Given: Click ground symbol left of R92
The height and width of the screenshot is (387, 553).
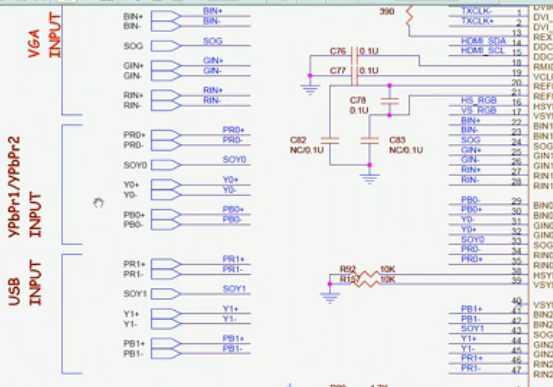Looking at the screenshot, I should point(330,297).
